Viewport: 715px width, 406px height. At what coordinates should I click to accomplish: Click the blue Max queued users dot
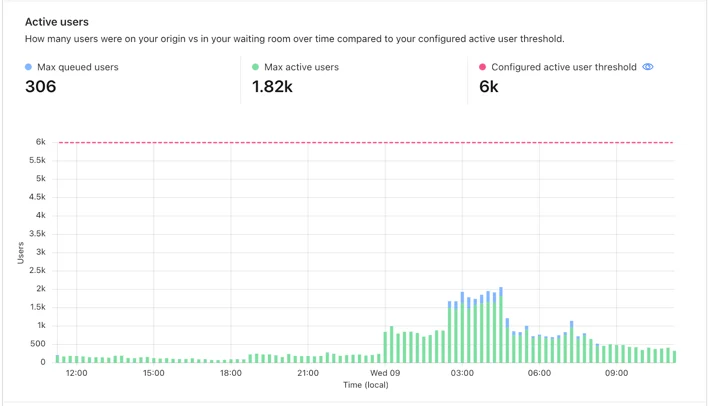[x=28, y=67]
